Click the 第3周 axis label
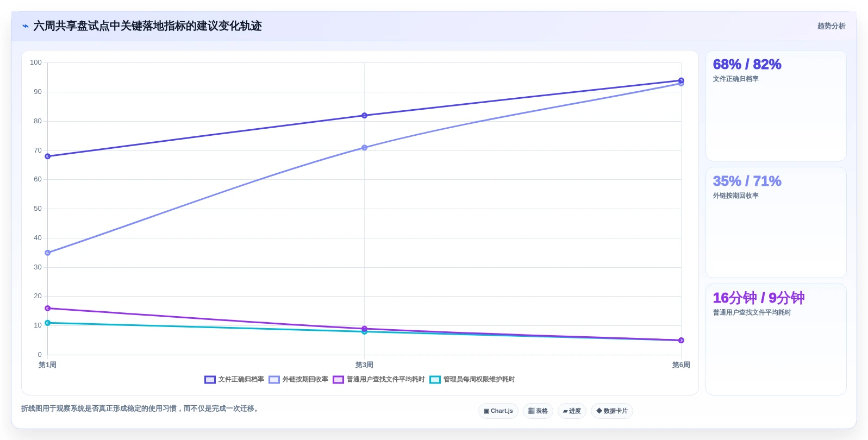Screen dimensions: 868x440 pyautogui.click(x=364, y=365)
